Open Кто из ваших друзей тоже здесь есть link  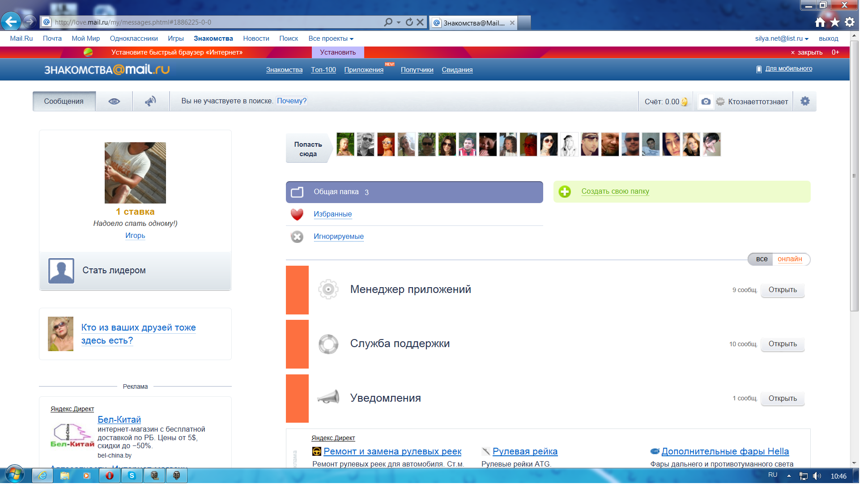coord(138,334)
